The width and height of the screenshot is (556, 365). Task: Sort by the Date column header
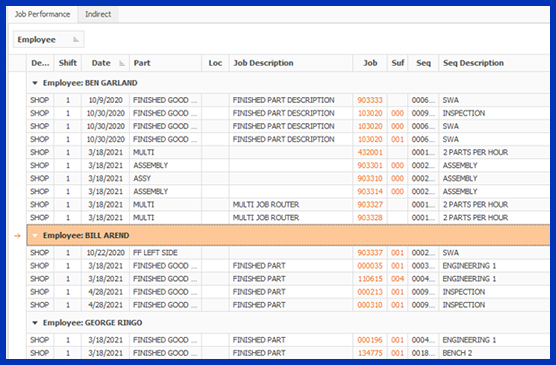(105, 63)
